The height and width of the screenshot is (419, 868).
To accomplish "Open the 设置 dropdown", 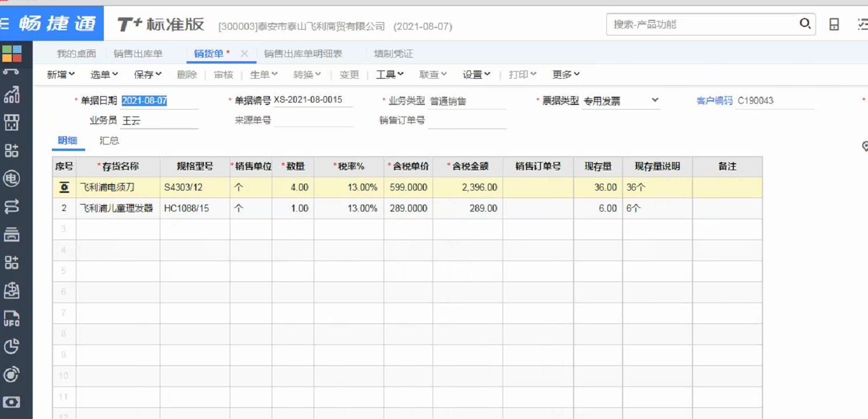I will (x=477, y=75).
